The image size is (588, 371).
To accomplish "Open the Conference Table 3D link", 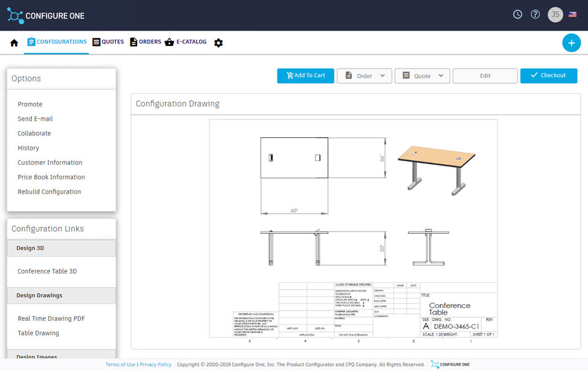I will click(x=47, y=271).
